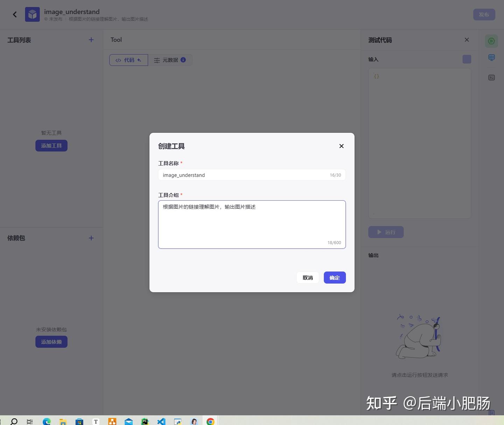Open File Explorer from taskbar
The height and width of the screenshot is (425, 504).
[63, 421]
